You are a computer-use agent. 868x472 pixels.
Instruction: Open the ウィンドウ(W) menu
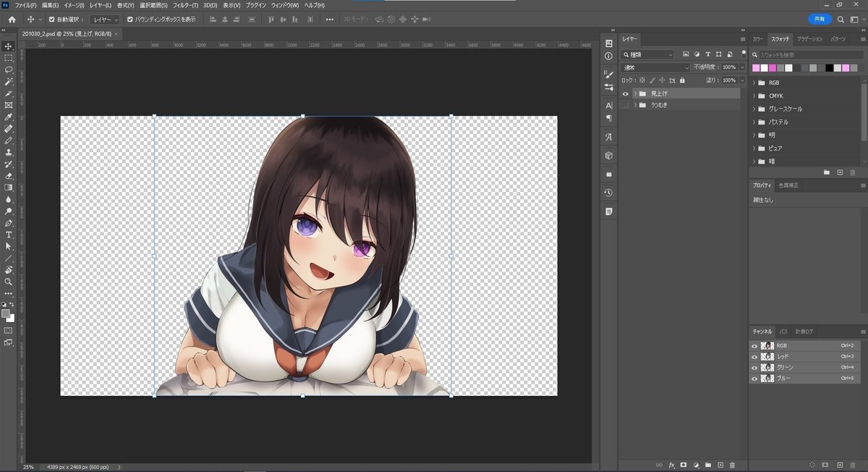286,5
